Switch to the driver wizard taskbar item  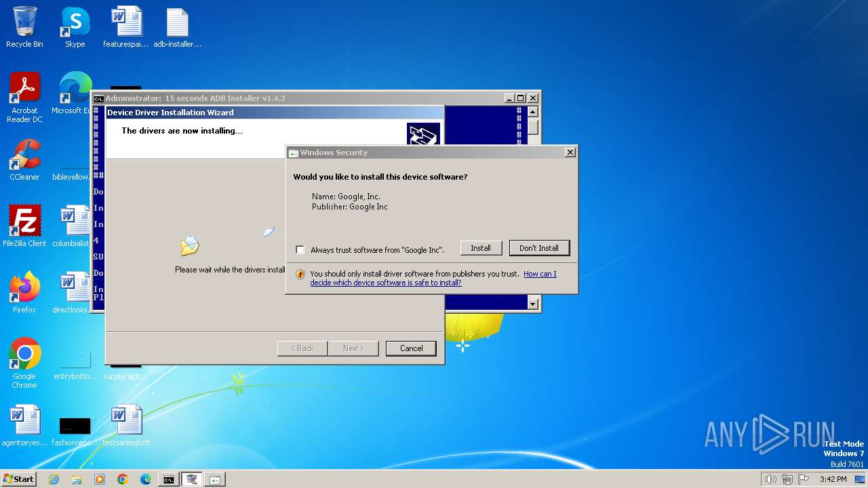tap(191, 479)
